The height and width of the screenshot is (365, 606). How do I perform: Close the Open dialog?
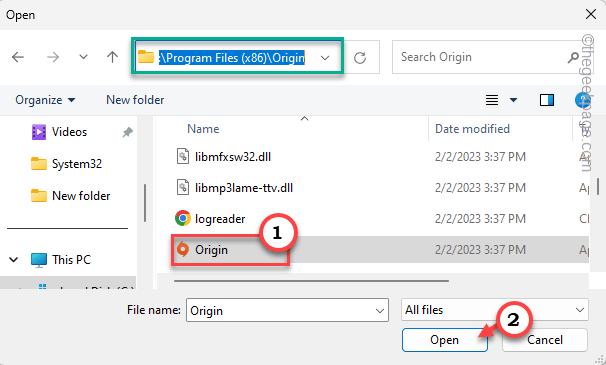pos(591,15)
